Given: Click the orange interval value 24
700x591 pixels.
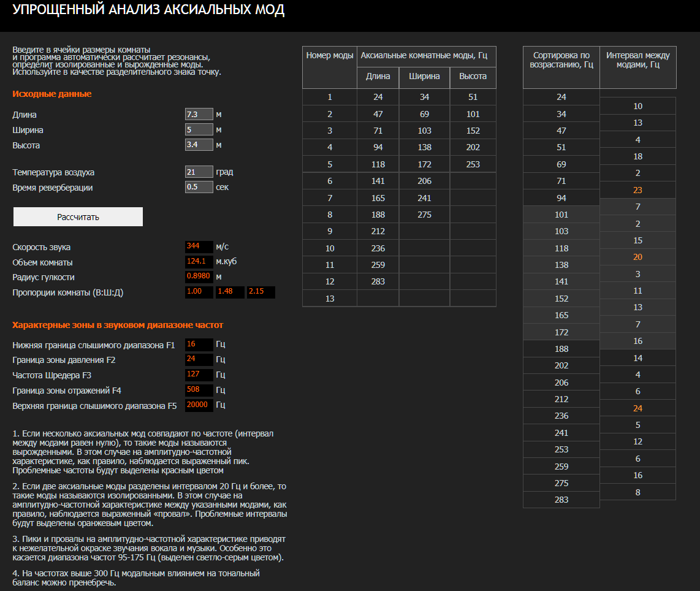Looking at the screenshot, I should 638,408.
